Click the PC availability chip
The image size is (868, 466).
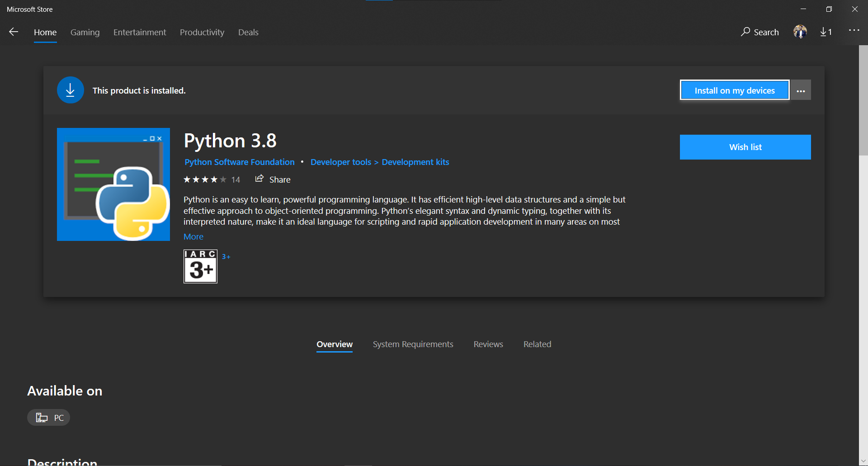49,418
